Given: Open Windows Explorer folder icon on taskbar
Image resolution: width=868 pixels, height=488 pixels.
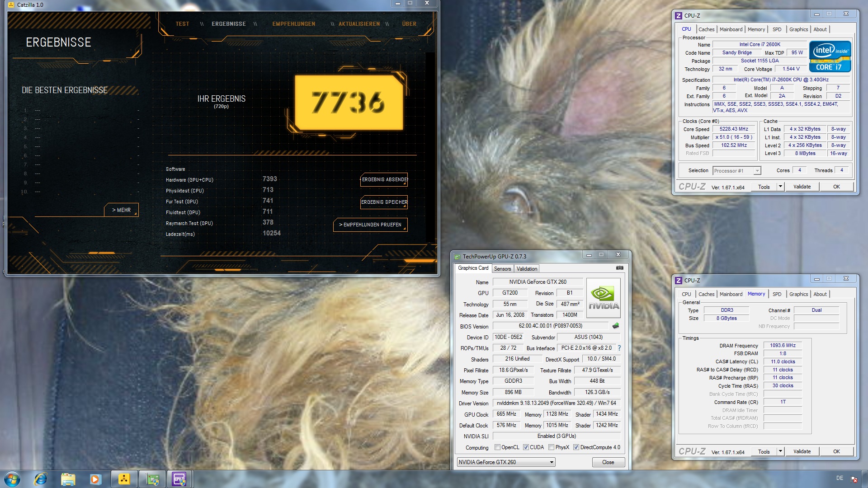Looking at the screenshot, I should (68, 479).
